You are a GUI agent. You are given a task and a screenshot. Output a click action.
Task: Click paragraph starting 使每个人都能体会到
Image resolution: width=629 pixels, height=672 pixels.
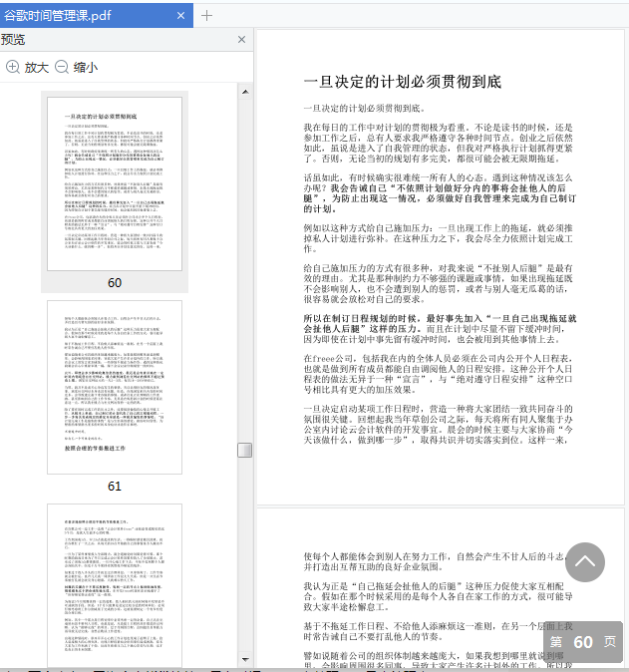pyautogui.click(x=434, y=561)
